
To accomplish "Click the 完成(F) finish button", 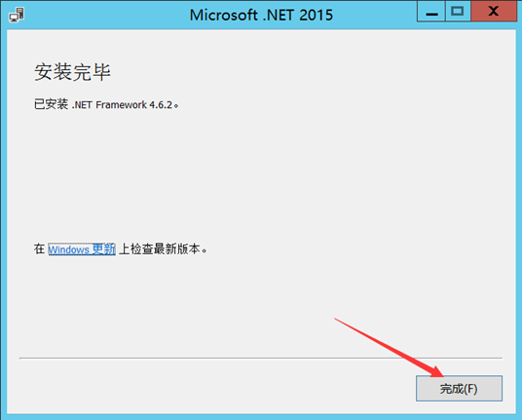I will point(459,389).
